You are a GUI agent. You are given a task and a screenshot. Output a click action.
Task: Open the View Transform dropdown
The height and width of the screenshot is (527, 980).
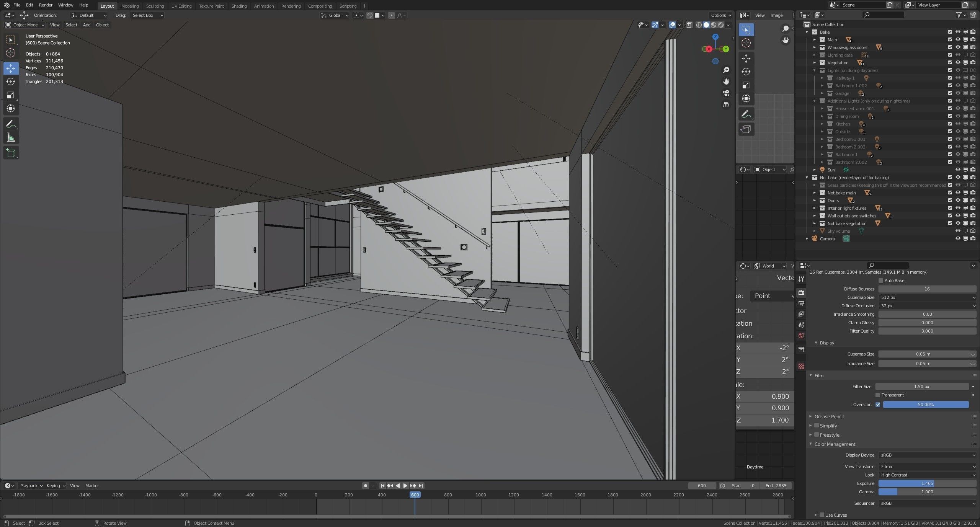928,467
